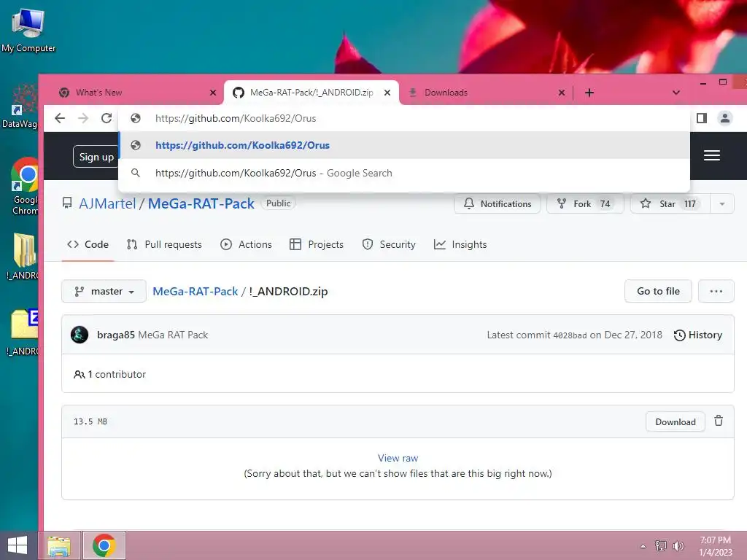Close the Downloads tab
This screenshot has height=560, width=747.
click(x=562, y=93)
